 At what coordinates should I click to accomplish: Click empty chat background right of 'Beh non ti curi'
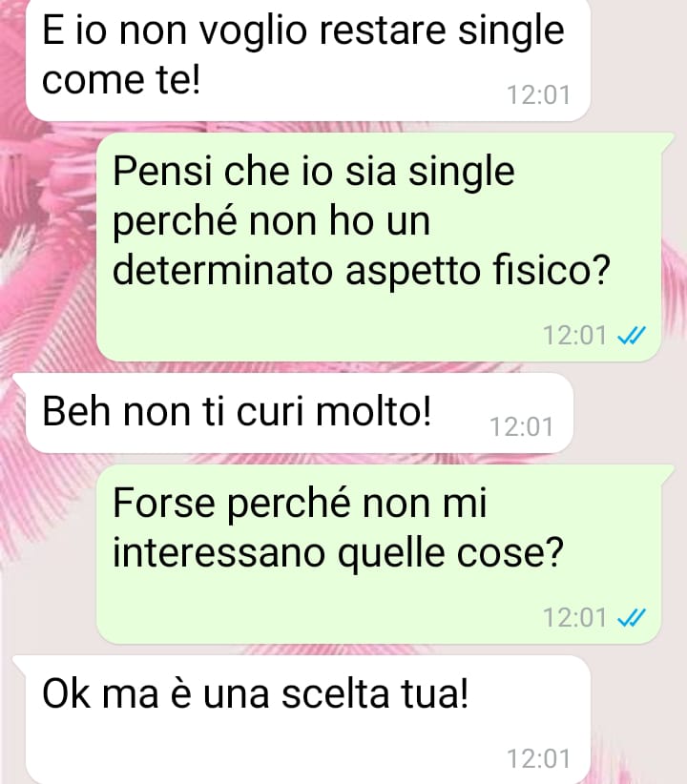[630, 413]
